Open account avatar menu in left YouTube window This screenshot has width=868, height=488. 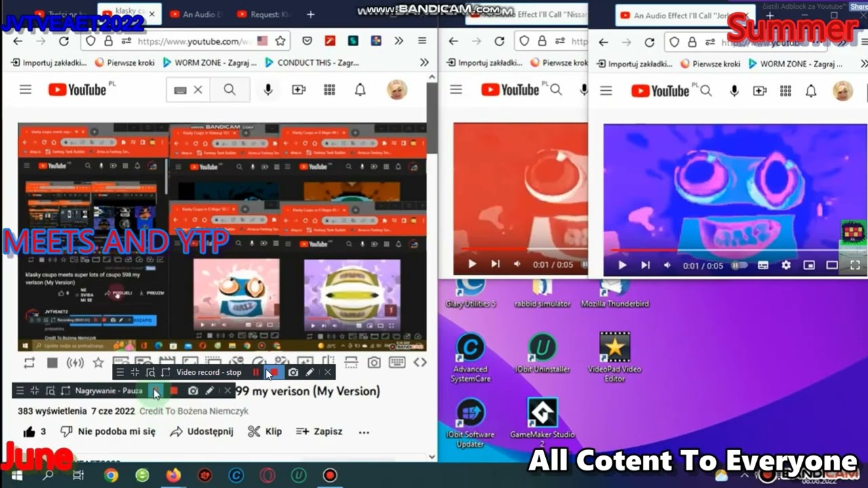coord(397,89)
